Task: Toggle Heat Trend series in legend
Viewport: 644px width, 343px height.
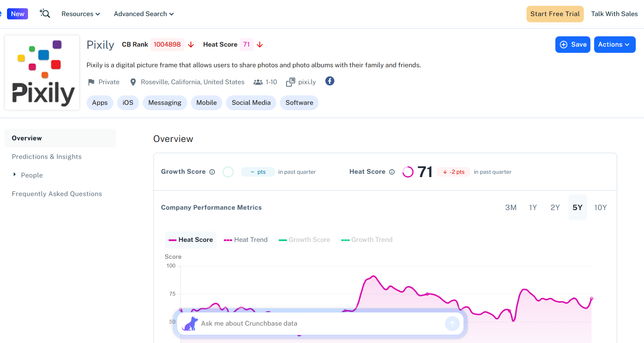Action: (x=246, y=240)
